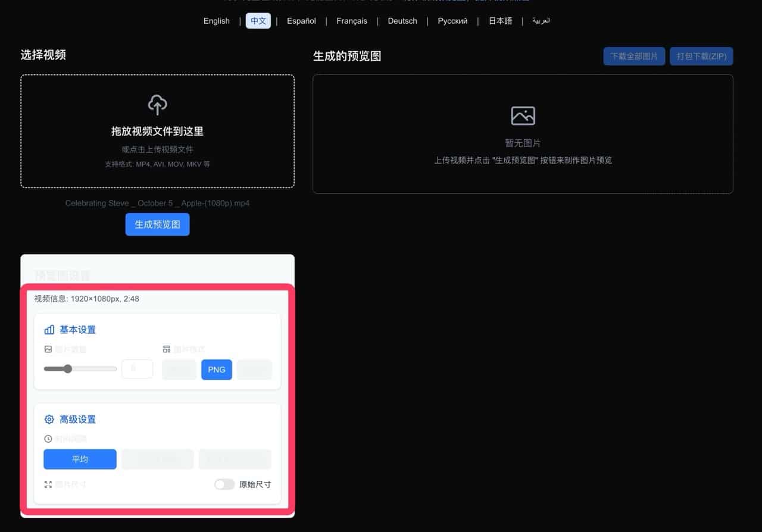The image size is (762, 532).
Task: Click the 高级设置 section heading
Action: 77,420
